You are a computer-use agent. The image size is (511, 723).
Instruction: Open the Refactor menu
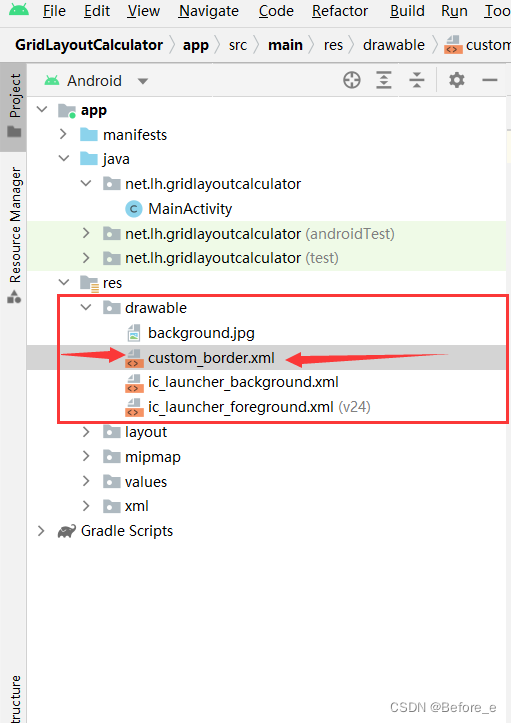tap(340, 11)
